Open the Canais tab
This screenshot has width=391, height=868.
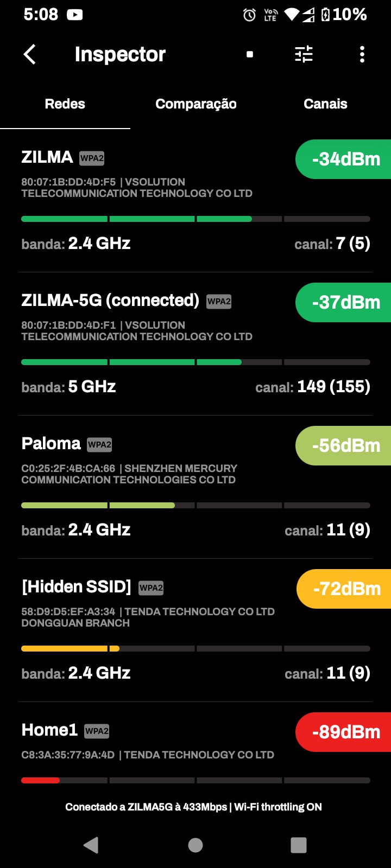tap(325, 104)
